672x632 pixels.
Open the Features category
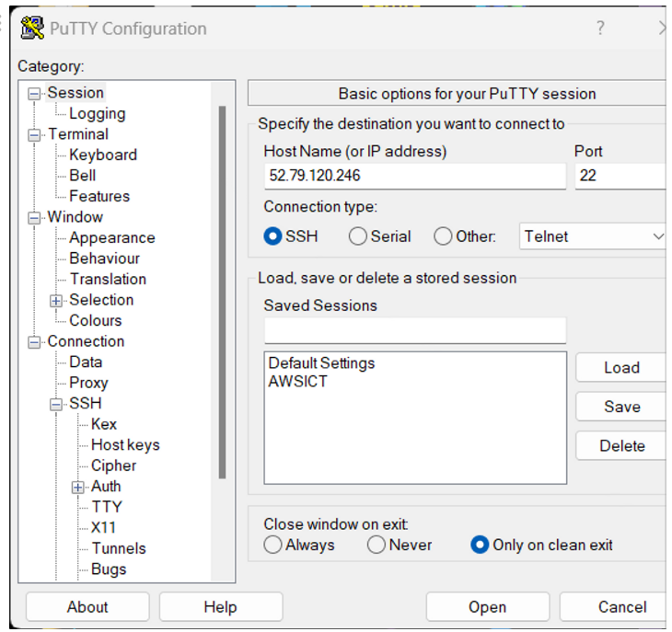[99, 196]
